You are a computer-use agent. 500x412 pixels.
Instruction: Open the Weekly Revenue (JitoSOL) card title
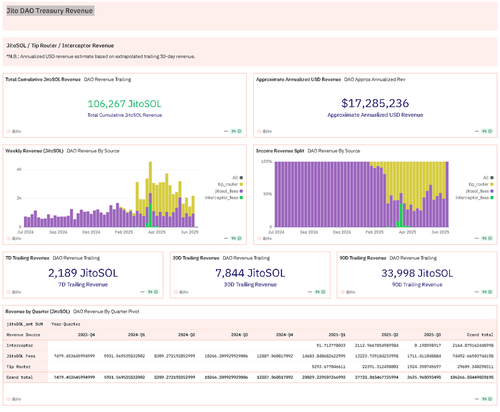[x=34, y=151]
